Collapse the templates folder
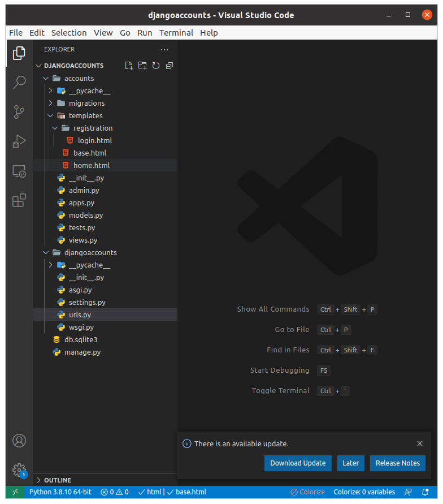The image size is (443, 504). click(x=50, y=116)
